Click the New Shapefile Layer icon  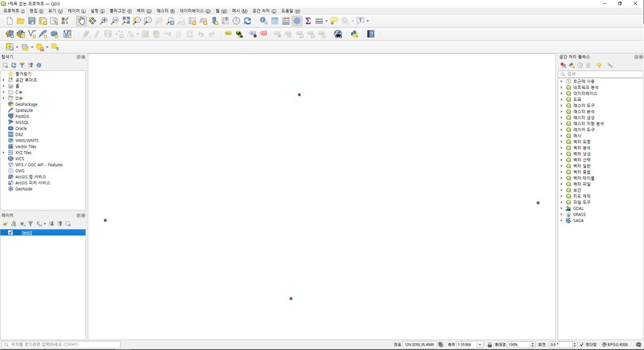(32, 34)
